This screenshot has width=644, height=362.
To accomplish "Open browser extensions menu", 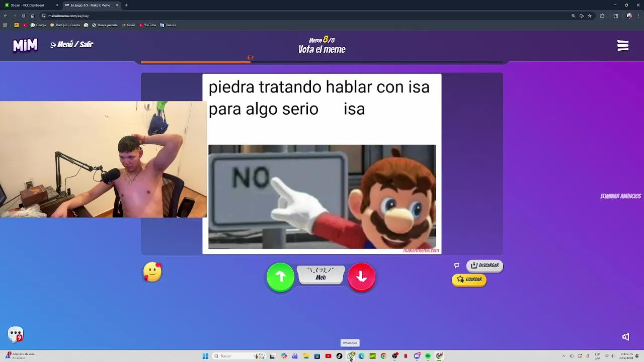I will coord(602,16).
